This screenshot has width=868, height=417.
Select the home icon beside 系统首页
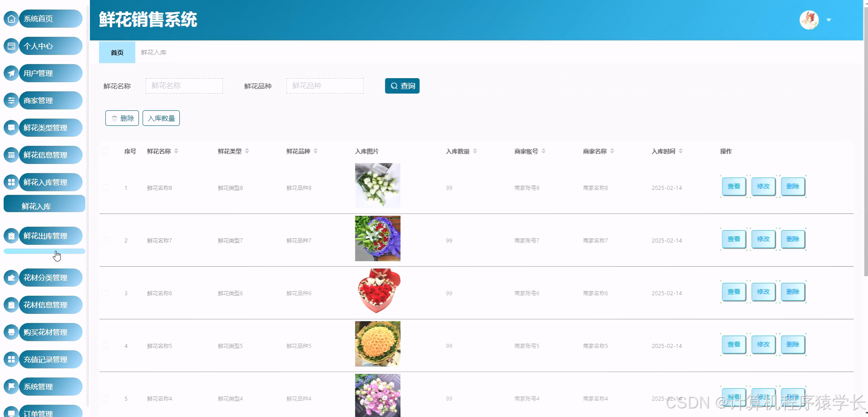11,19
